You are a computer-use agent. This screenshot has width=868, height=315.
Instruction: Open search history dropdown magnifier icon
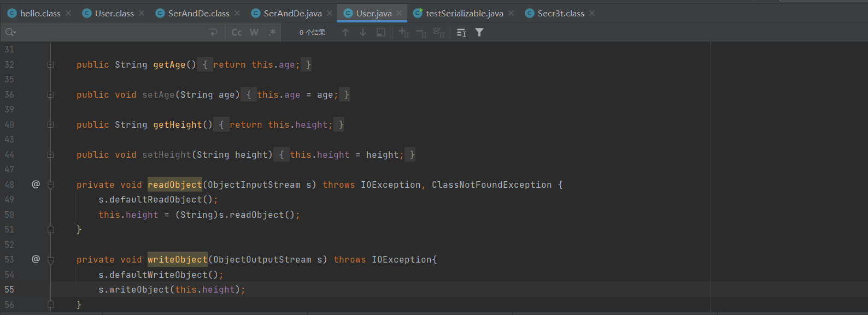pos(10,33)
